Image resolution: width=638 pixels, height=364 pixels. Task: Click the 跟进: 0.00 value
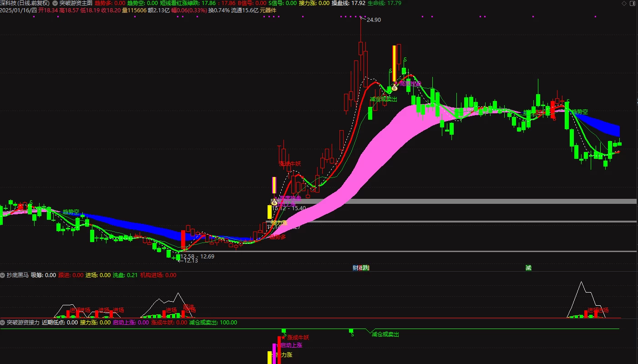[x=71, y=275]
